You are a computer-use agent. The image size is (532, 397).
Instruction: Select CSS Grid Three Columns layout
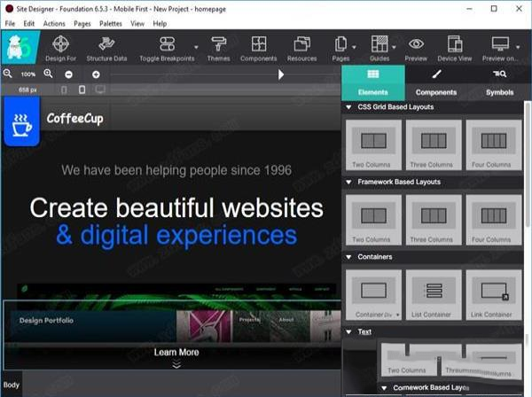[434, 144]
